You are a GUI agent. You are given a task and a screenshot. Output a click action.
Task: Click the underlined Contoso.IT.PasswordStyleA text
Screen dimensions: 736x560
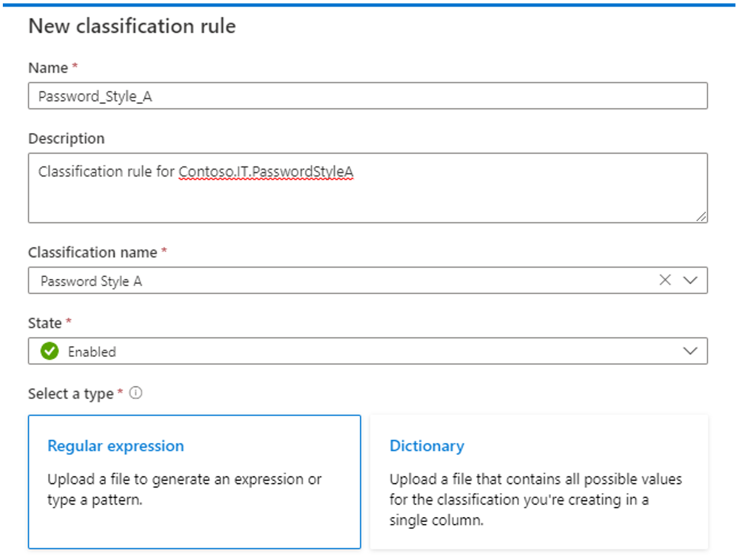point(266,171)
